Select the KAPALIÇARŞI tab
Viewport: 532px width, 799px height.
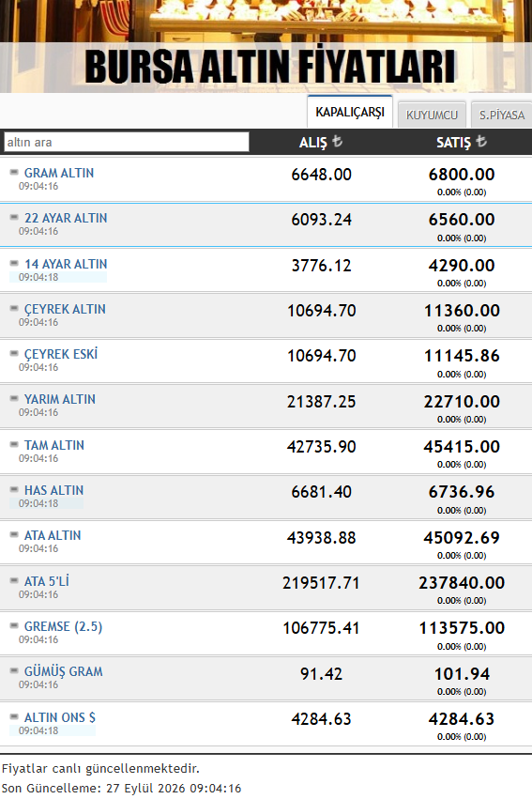point(350,112)
